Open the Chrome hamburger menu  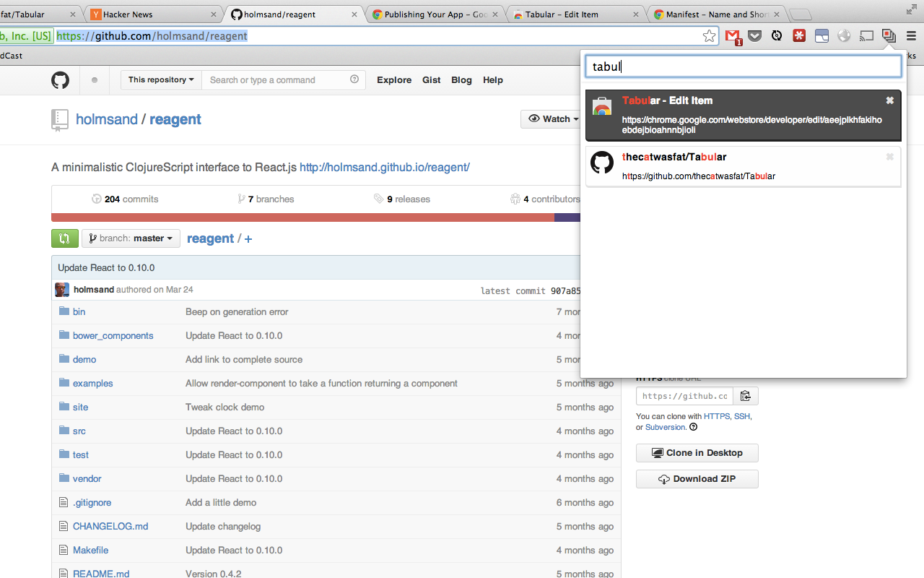(x=911, y=36)
